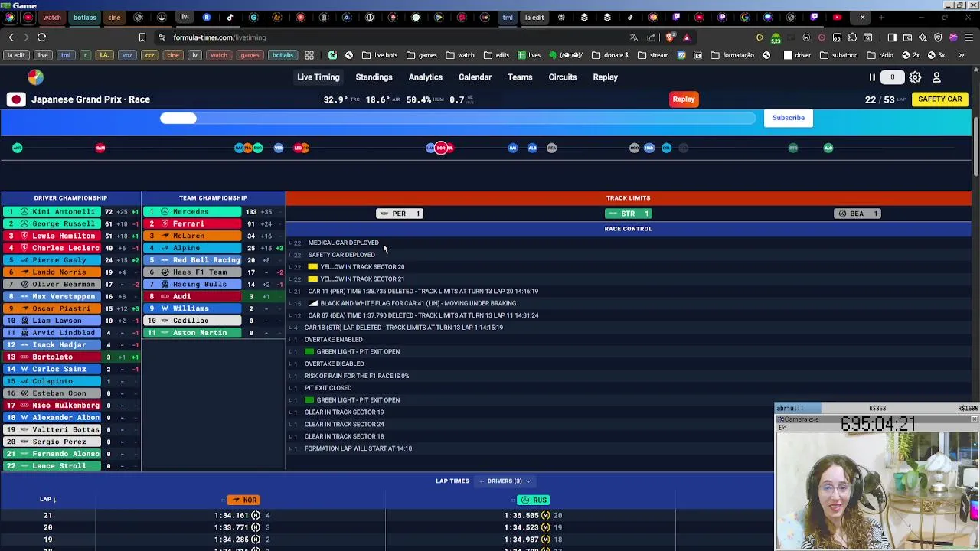980x551 pixels.
Task: Click the page vertical scrollbar
Action: (975, 145)
